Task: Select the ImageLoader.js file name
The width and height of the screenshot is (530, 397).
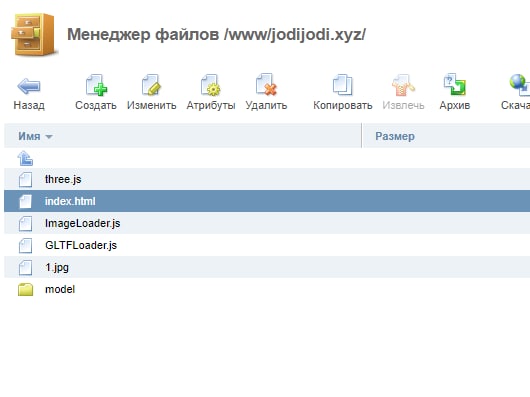Action: tap(83, 223)
